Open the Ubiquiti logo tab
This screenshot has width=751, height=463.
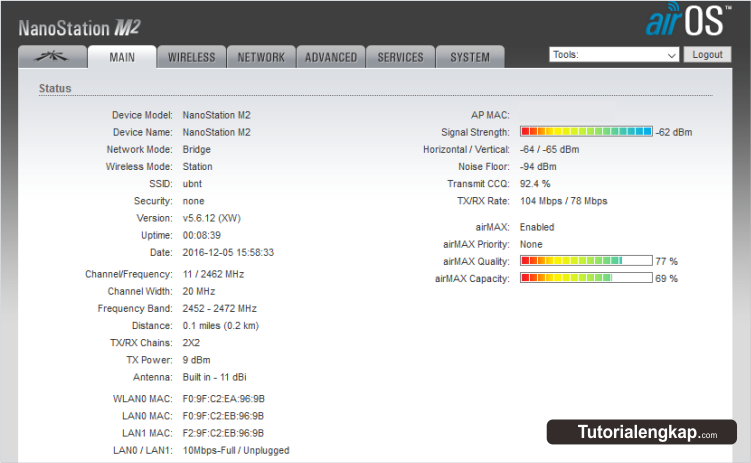[x=52, y=57]
